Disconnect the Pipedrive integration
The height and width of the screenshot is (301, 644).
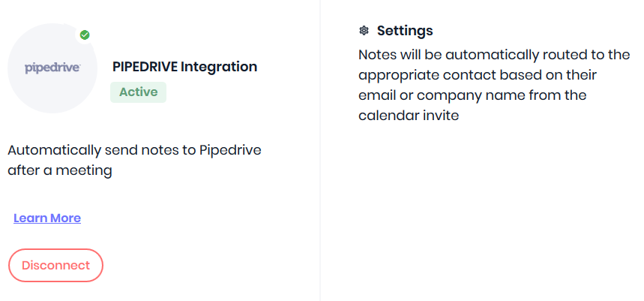[56, 265]
